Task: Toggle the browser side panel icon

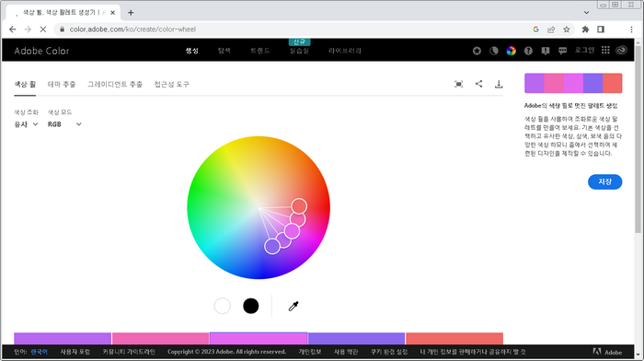Action: (601, 29)
